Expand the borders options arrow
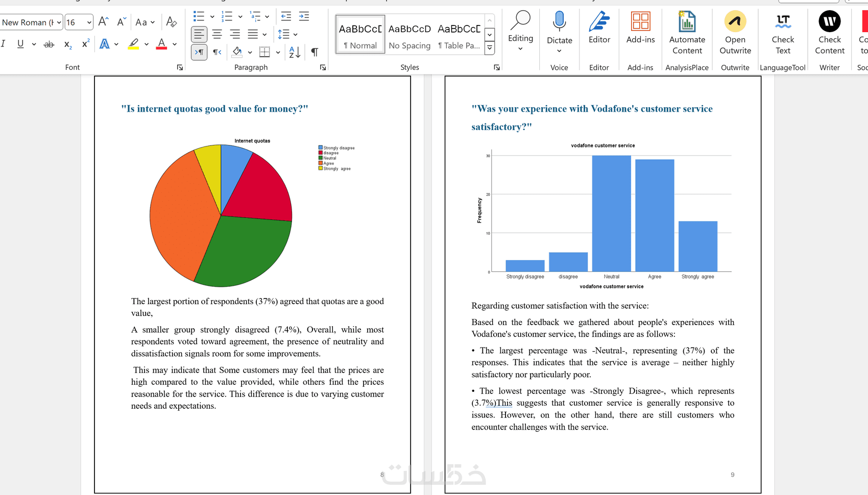This screenshot has height=495, width=868. pos(278,52)
